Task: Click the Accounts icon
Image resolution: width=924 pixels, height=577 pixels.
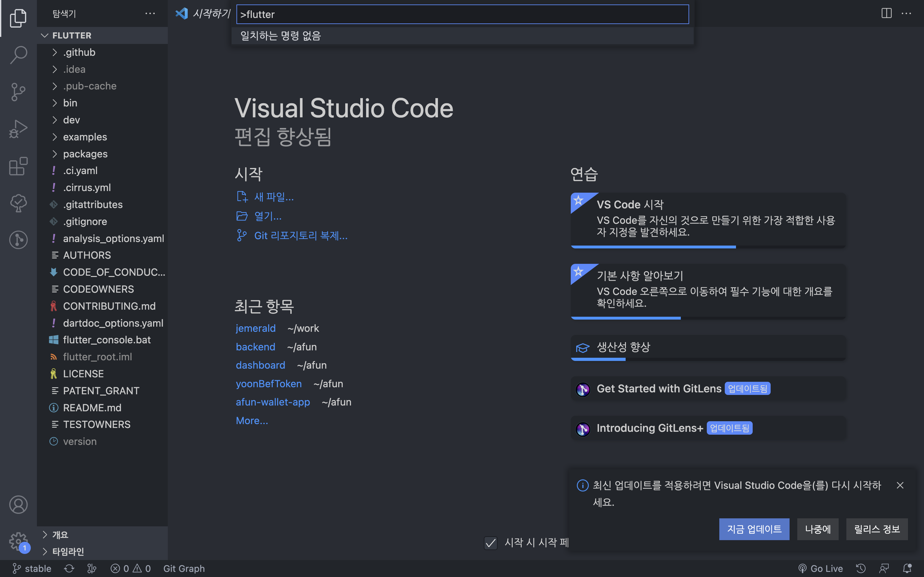Action: [18, 505]
